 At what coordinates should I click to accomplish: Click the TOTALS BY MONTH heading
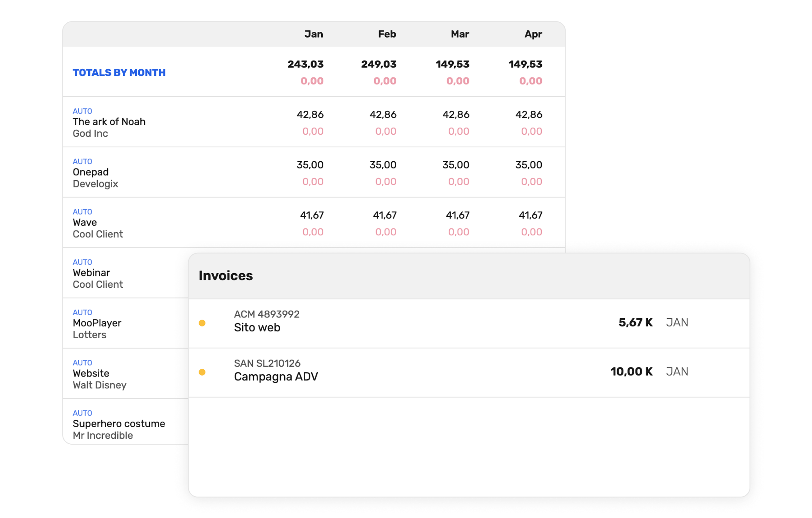click(119, 72)
